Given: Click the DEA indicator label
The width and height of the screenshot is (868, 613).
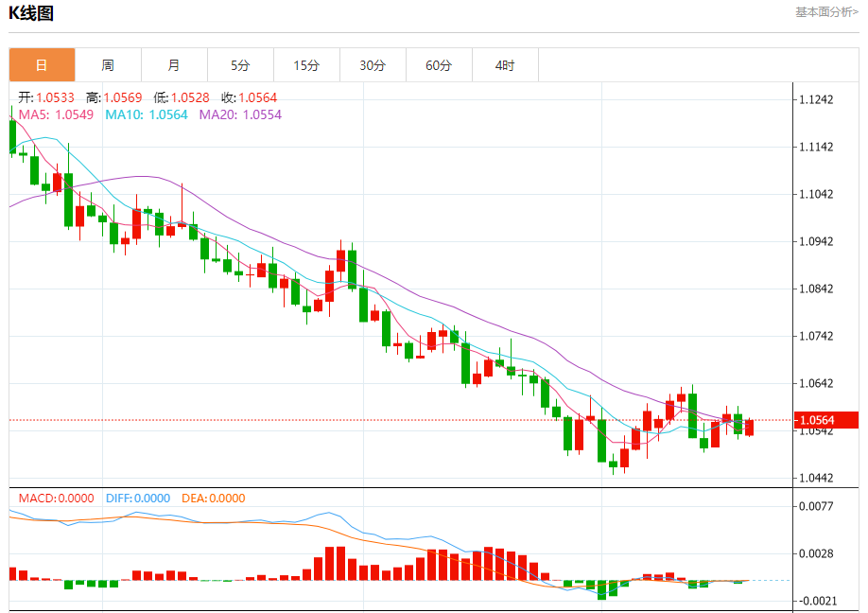Looking at the screenshot, I should pos(213,498).
